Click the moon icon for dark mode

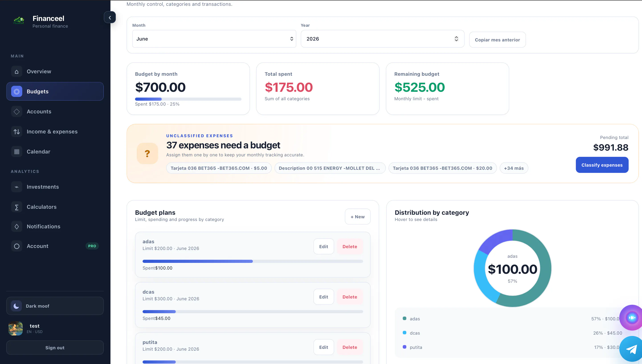[16, 306]
